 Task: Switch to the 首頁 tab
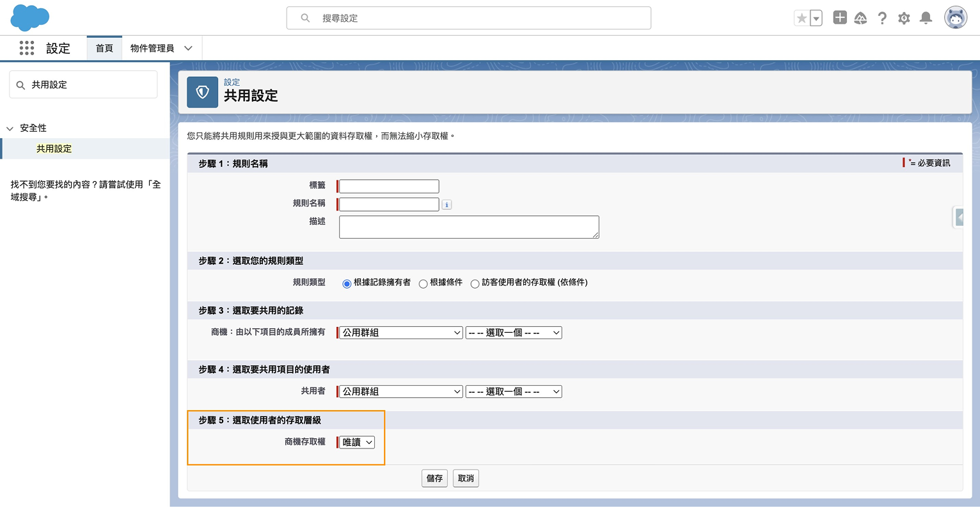pos(104,48)
